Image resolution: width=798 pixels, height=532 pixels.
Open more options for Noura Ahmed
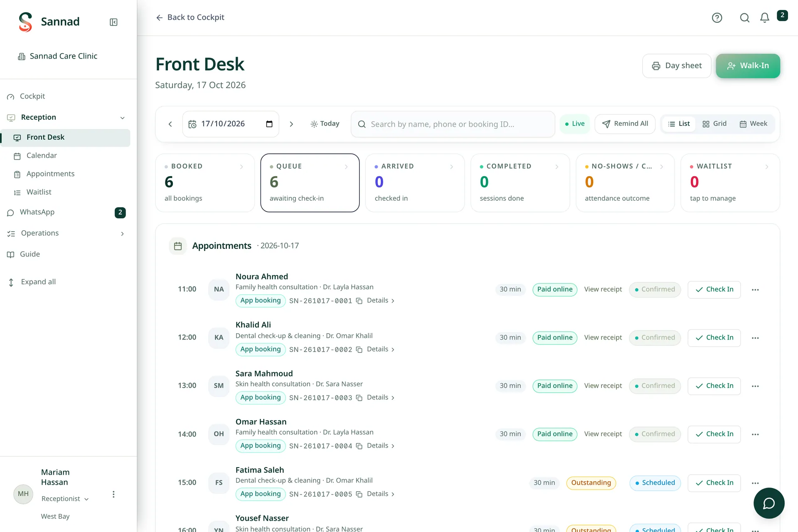(755, 290)
